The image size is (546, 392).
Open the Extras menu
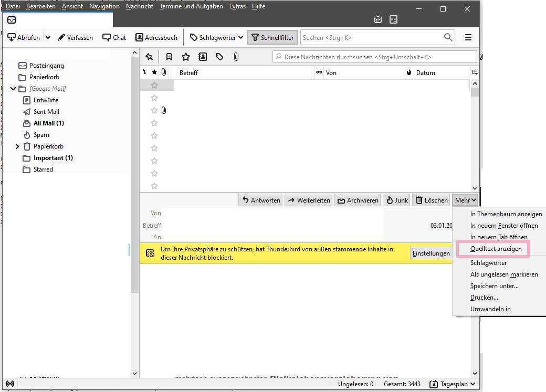237,6
